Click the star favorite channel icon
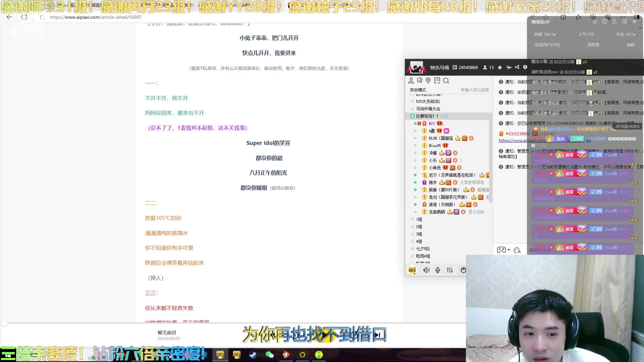Viewport: 644px width, 362px height. 500,67
